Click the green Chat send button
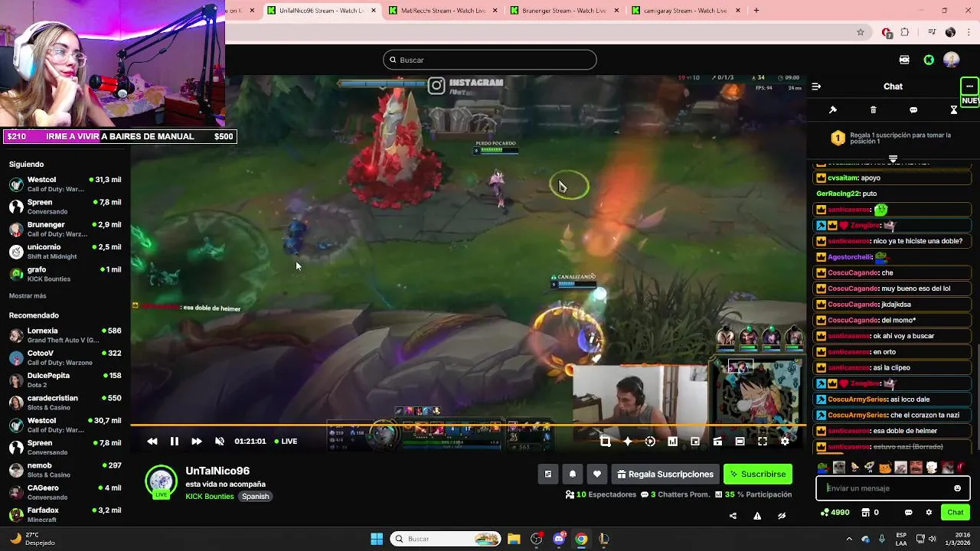The height and width of the screenshot is (551, 980). [x=955, y=513]
